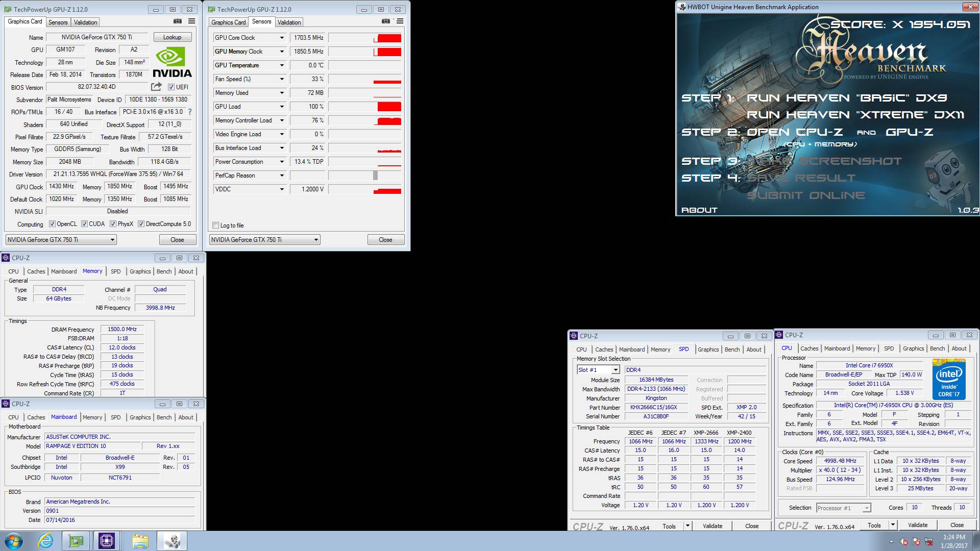Open the CPU-Z taskbar icon

[x=107, y=541]
